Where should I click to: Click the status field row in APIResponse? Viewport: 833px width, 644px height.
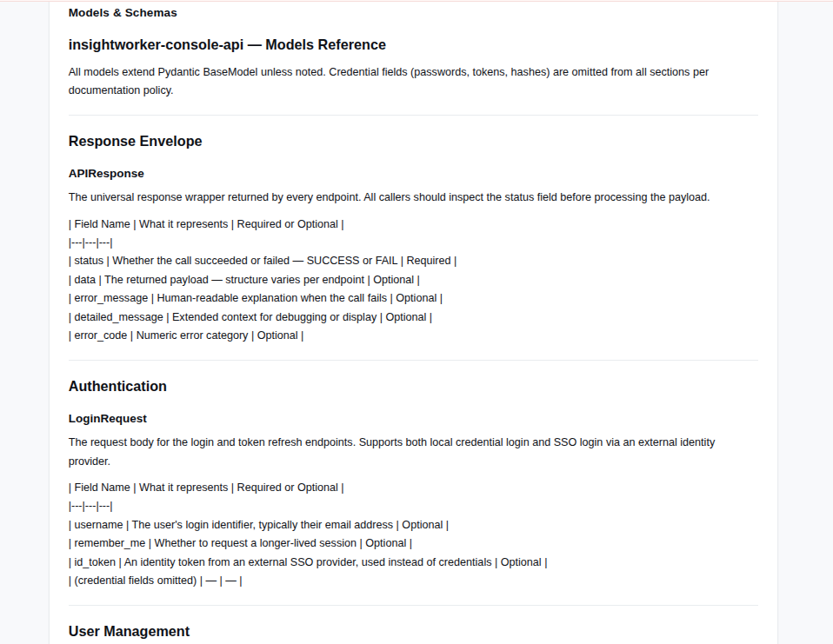[263, 261]
